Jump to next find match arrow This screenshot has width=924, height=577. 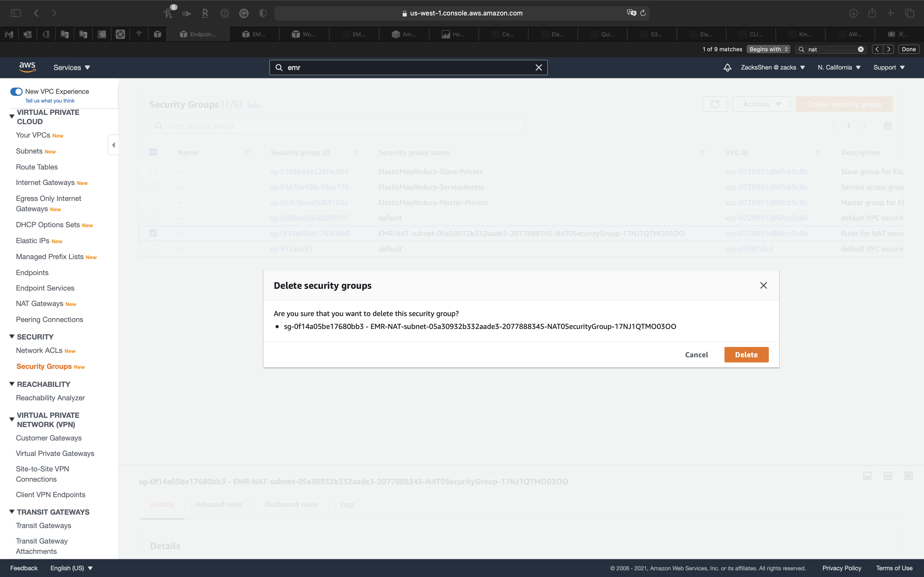tap(888, 49)
